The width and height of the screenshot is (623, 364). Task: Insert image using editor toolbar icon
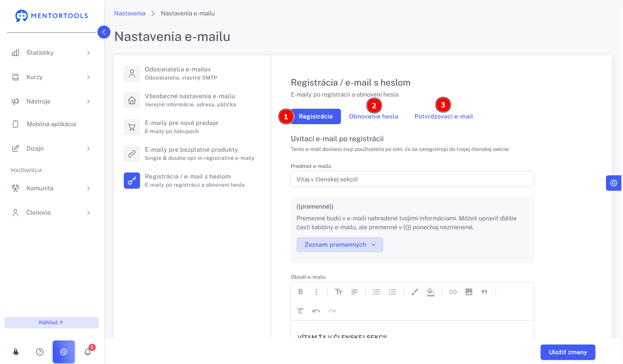coord(469,292)
